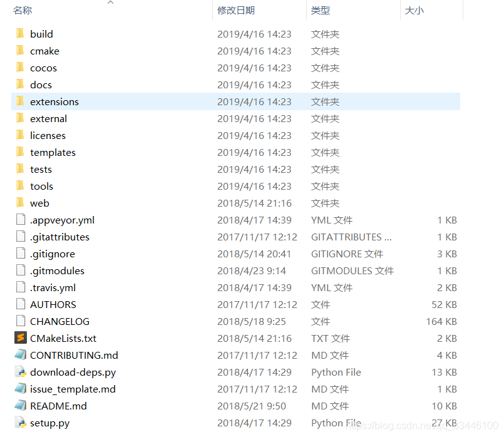The height and width of the screenshot is (437, 504).
Task: Click the tests folder icon
Action: click(20, 168)
